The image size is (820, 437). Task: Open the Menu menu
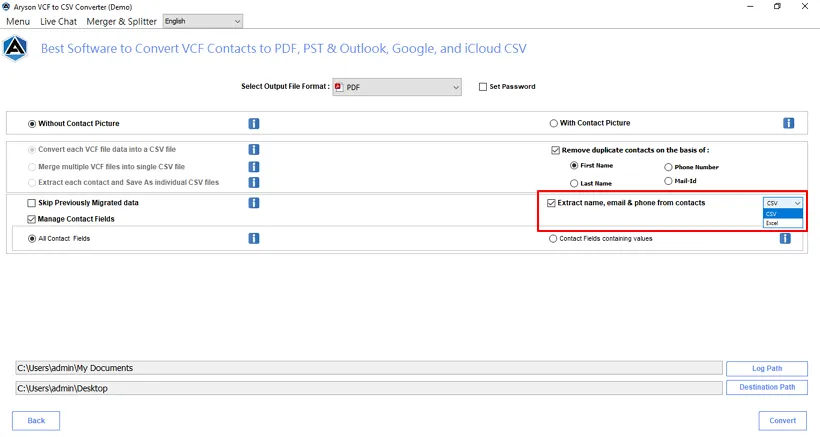(x=18, y=21)
